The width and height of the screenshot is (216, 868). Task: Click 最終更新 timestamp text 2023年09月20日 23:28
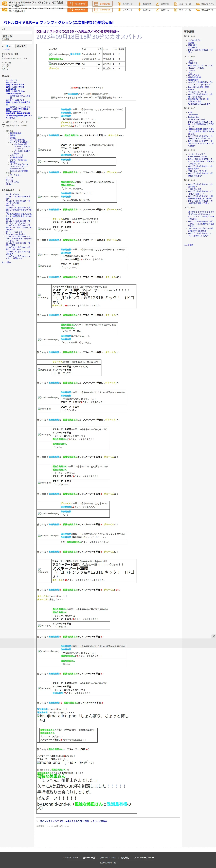coord(52,826)
